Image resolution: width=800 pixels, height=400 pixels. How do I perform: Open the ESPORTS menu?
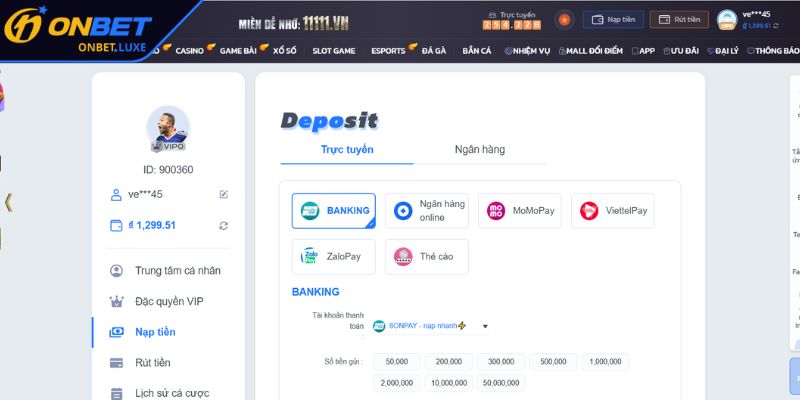(388, 51)
